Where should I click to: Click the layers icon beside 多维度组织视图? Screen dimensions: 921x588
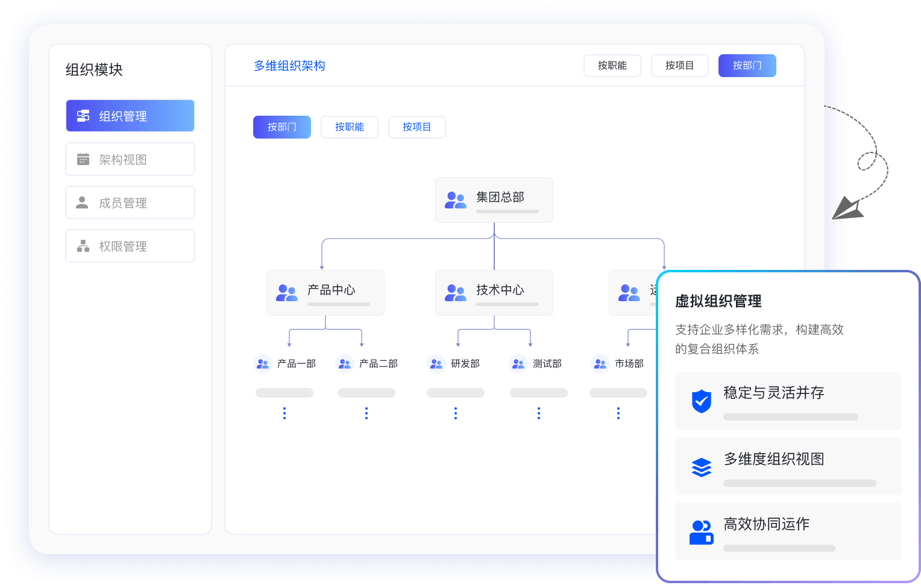tap(702, 467)
